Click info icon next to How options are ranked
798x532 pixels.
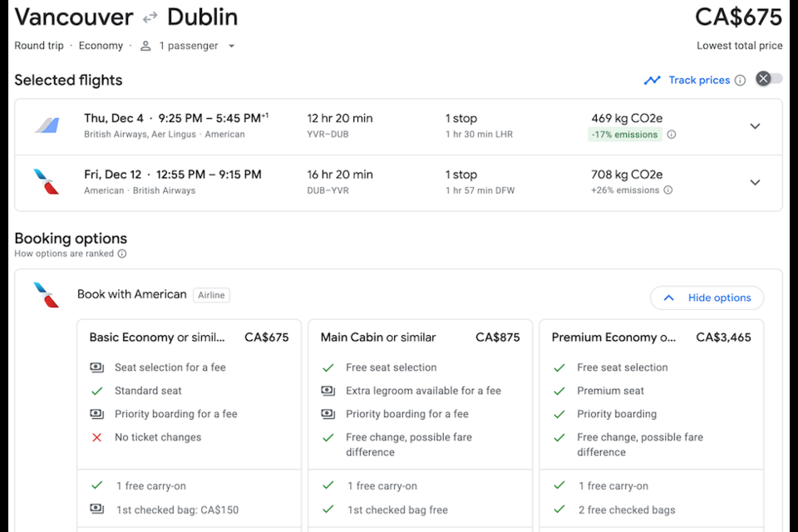click(x=122, y=254)
